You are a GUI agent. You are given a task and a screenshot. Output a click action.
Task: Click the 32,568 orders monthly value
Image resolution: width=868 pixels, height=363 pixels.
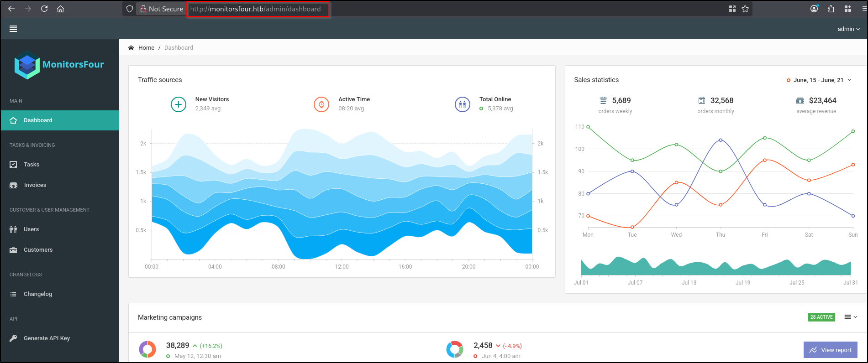(722, 100)
